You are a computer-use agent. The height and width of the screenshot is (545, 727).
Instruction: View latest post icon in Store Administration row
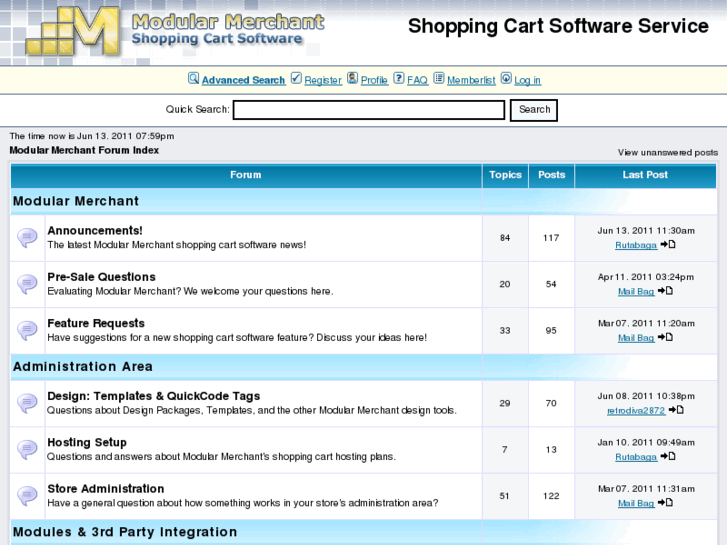pos(665,503)
